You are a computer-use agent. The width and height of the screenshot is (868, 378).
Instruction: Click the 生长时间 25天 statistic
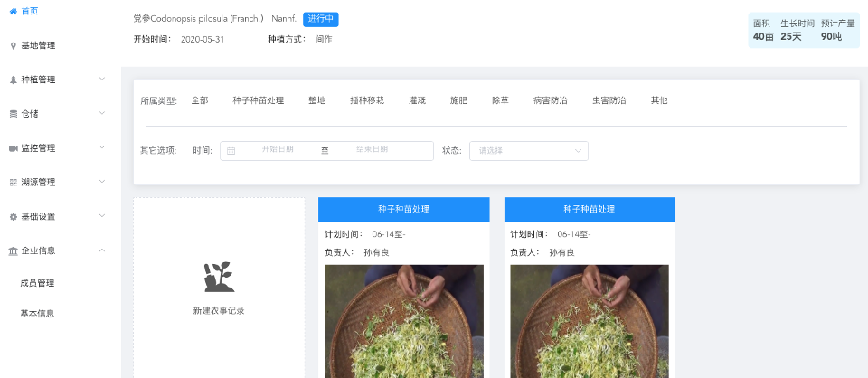point(797,31)
